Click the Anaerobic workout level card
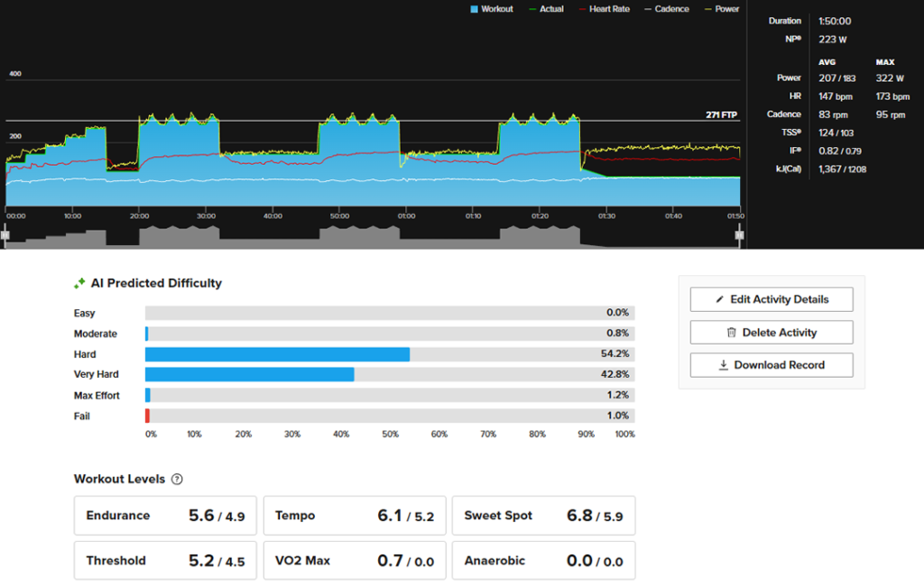The image size is (924, 587). tap(543, 561)
